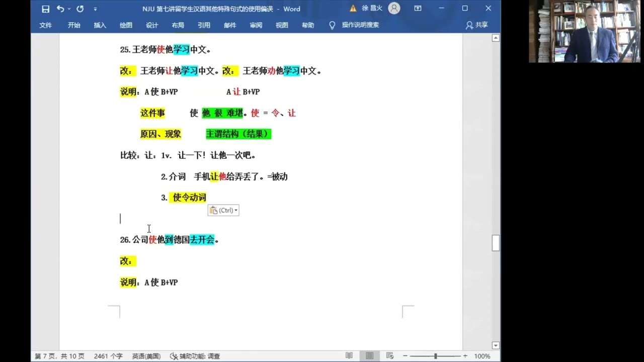Switch to the 插入 ribbon tab
The height and width of the screenshot is (362, 644).
click(x=100, y=25)
